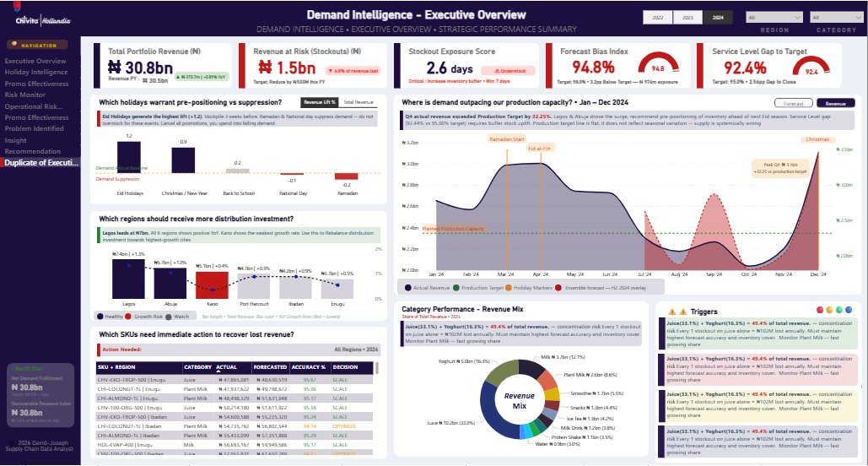This screenshot has width=868, height=466.
Task: Click the HOL-EVAP-400 | Enugu row
Action: [235, 445]
